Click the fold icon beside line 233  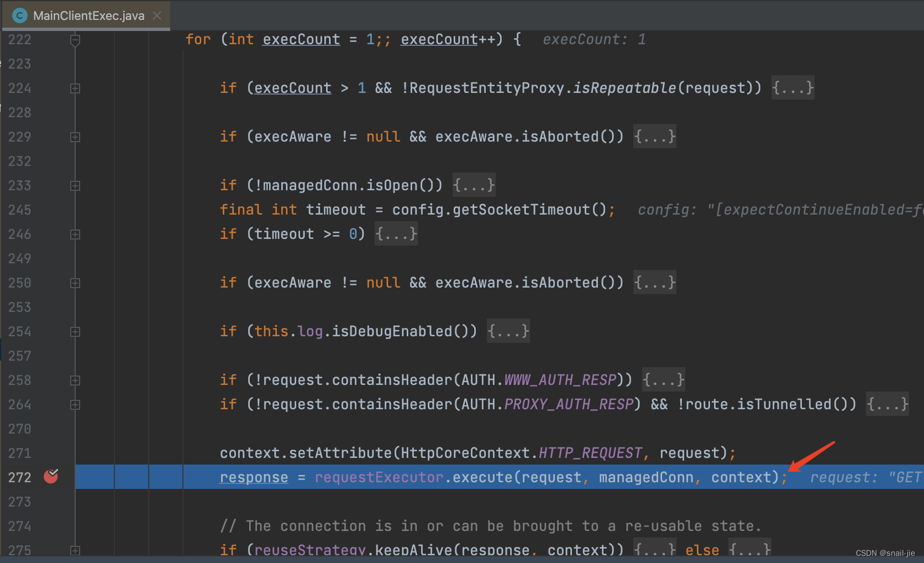click(75, 185)
